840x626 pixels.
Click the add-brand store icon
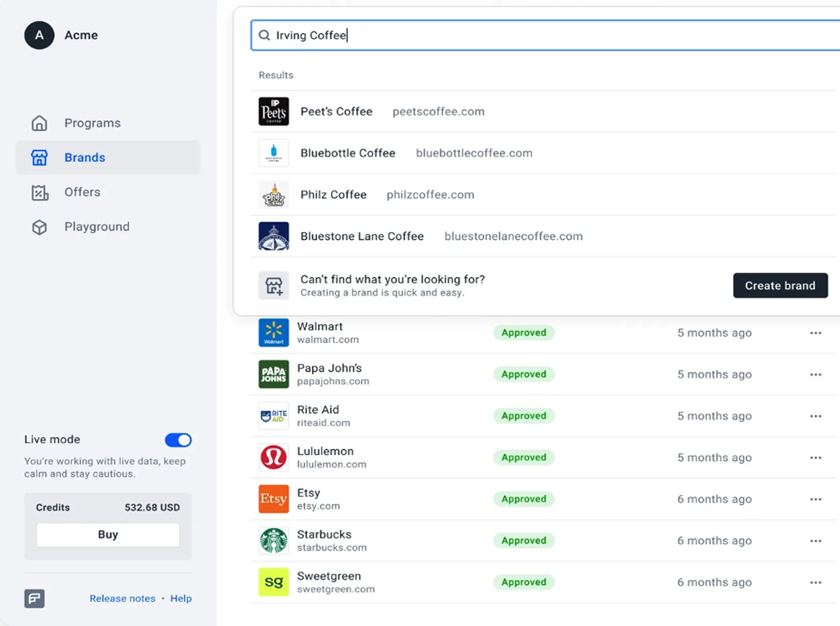pos(273,285)
